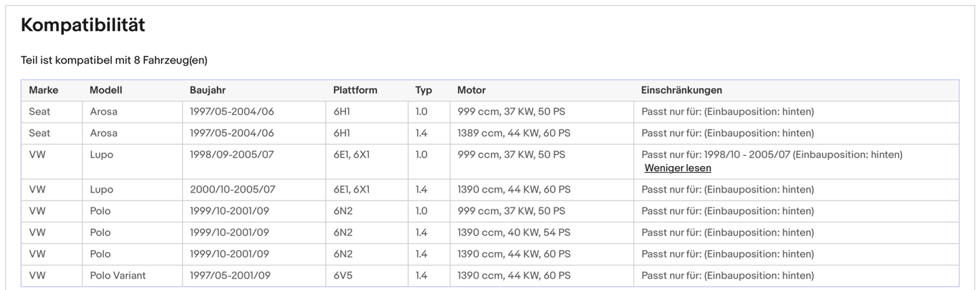This screenshot has height=290, width=980.
Task: Click the "Teil ist kompatibel mit 8 Fahrzeug(en)" text
Action: 114,60
